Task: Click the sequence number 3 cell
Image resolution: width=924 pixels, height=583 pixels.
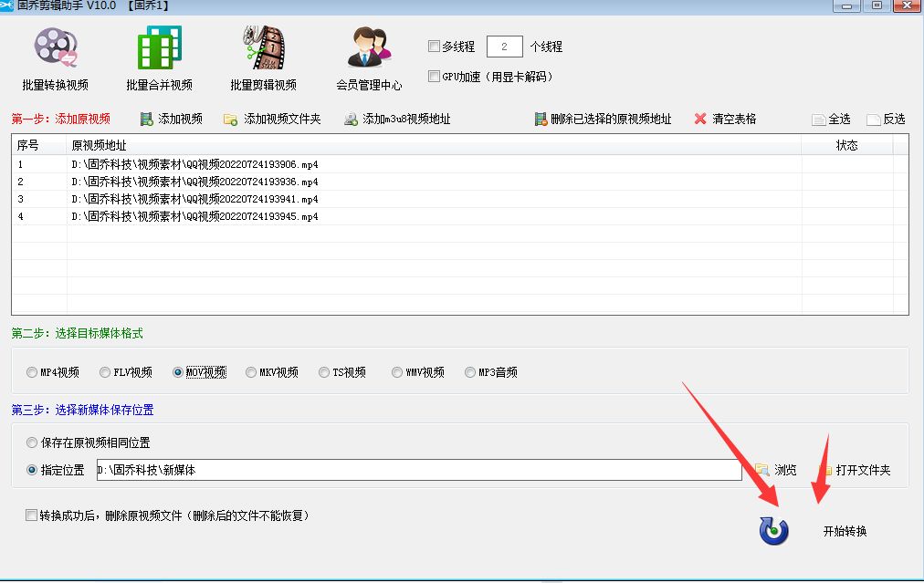Action: pyautogui.click(x=39, y=199)
